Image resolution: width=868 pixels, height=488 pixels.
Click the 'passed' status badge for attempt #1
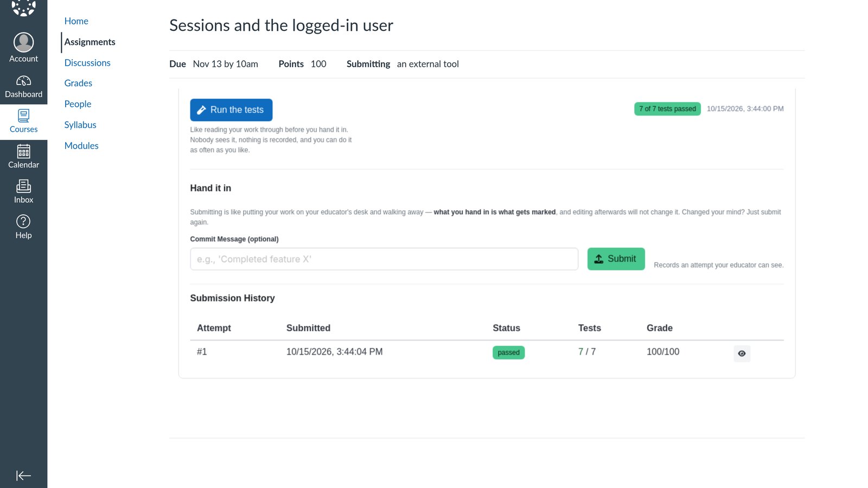[508, 352]
